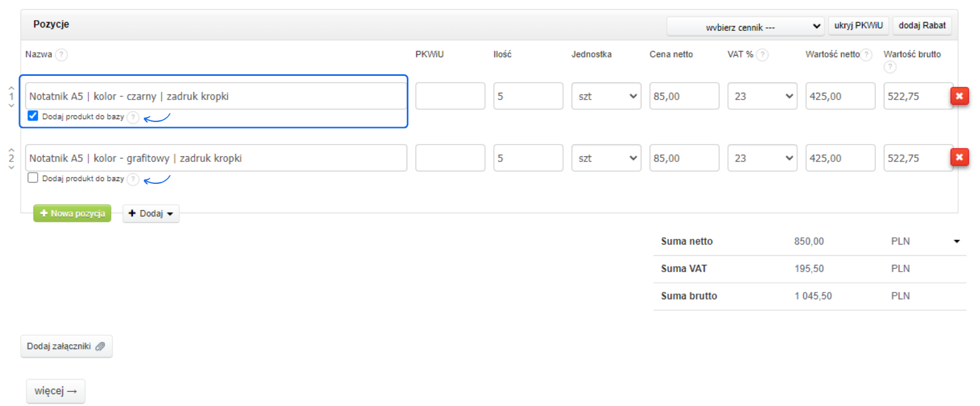Click the Dodaj załączniki attachment button
980x406 pixels.
coord(66,346)
